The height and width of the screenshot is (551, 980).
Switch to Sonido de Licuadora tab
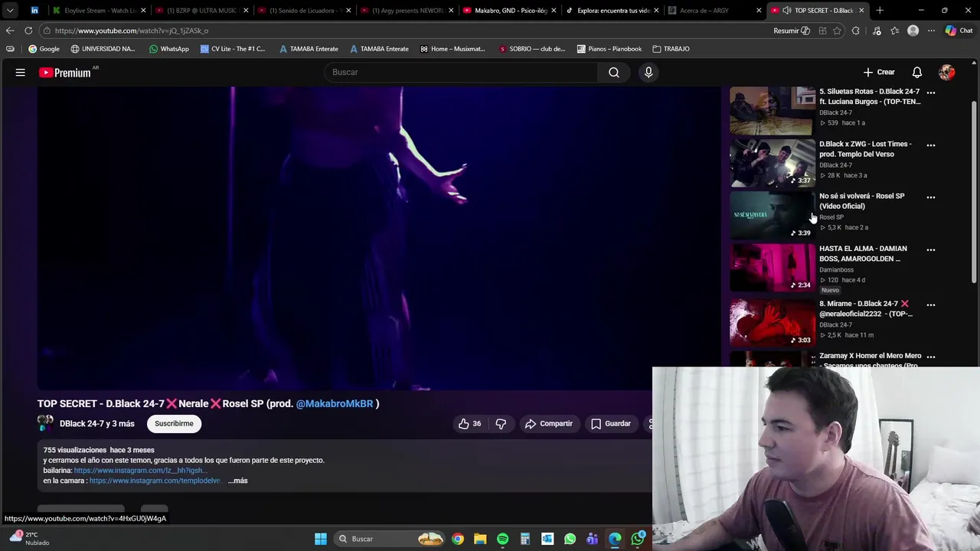(302, 11)
